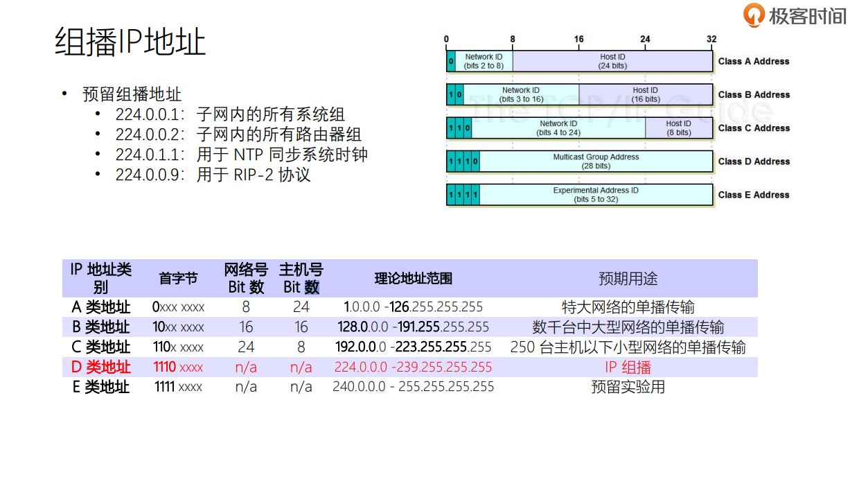The width and height of the screenshot is (868, 477).
Task: Select the Class A Host ID (24 bits) block
Action: (612, 62)
